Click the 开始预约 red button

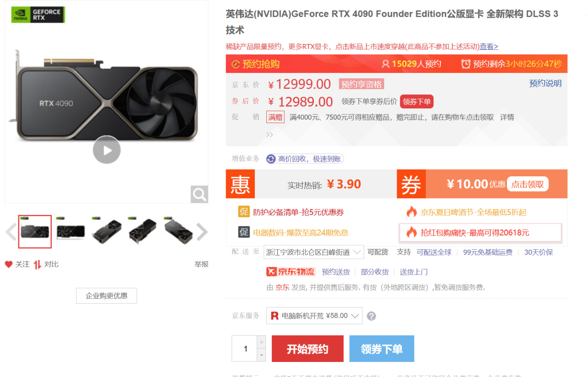point(308,349)
